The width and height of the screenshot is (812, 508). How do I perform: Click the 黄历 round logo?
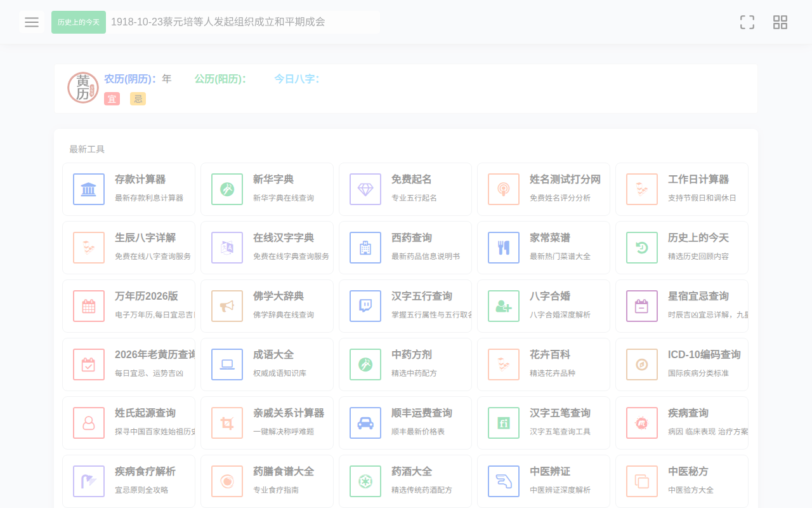click(83, 88)
